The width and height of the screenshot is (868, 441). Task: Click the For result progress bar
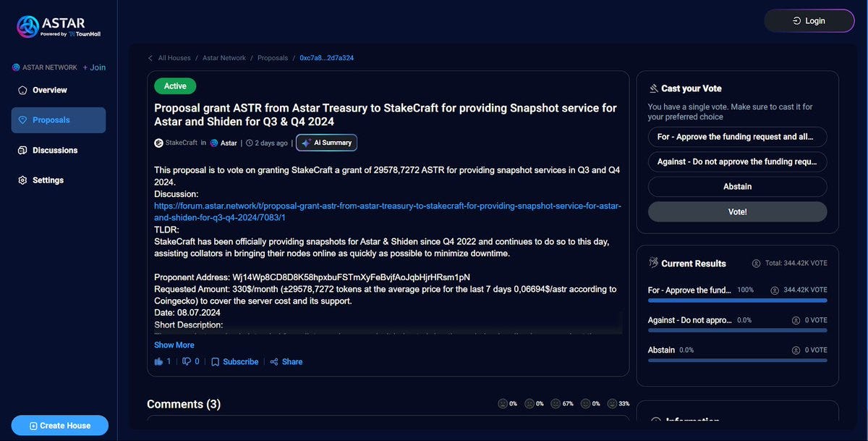(x=737, y=300)
